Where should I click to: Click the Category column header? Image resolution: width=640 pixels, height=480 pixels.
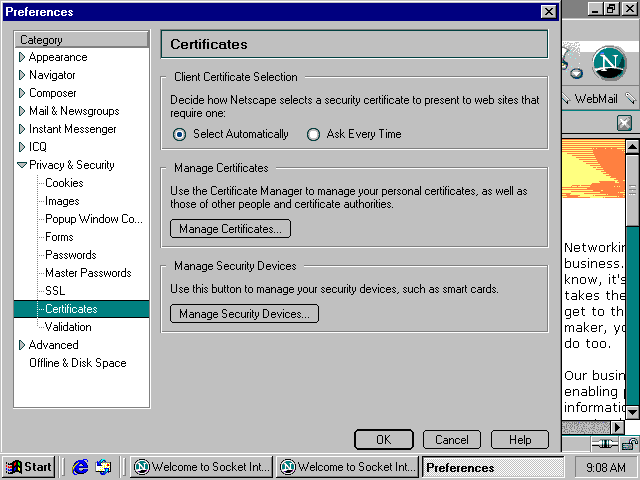point(81,40)
